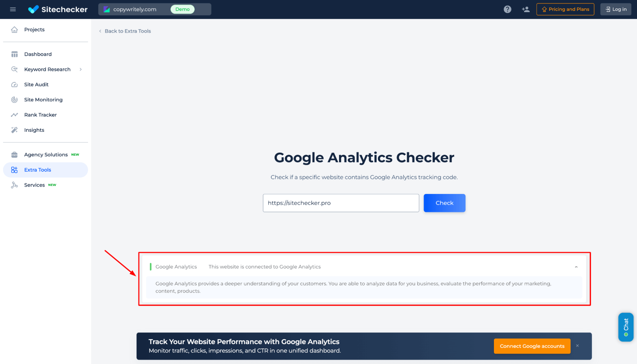Click the Site Monitoring icon
Viewport: 637px width, 364px height.
click(14, 100)
